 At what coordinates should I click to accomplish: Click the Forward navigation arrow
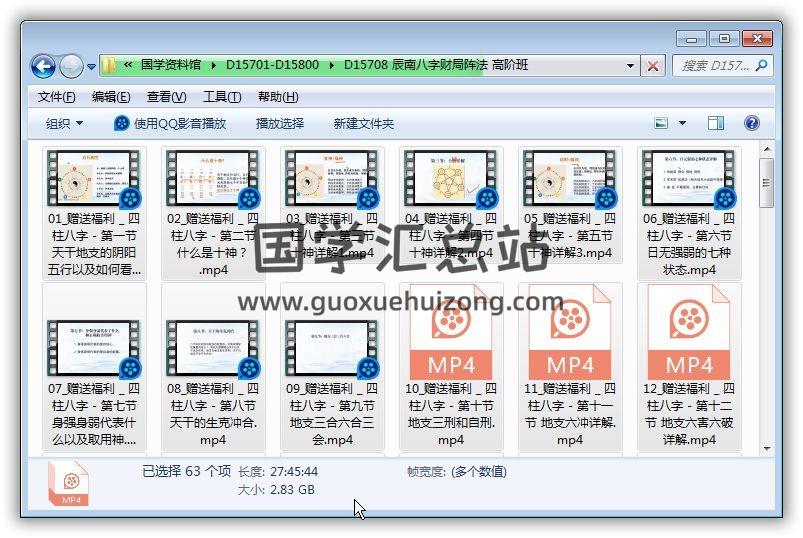[71, 66]
